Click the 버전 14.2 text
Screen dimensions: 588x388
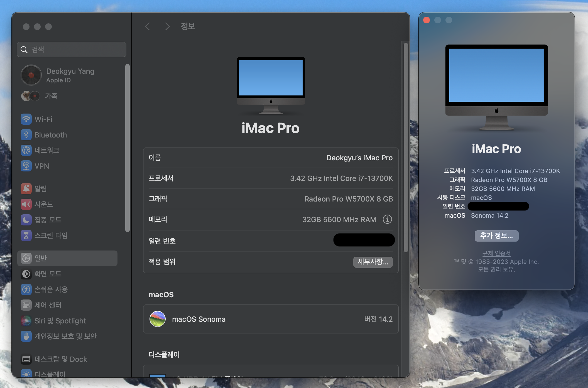point(378,319)
